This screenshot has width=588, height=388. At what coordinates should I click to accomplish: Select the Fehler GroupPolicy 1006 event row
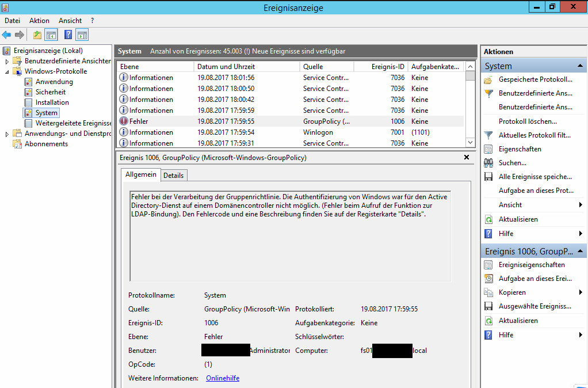click(x=291, y=121)
